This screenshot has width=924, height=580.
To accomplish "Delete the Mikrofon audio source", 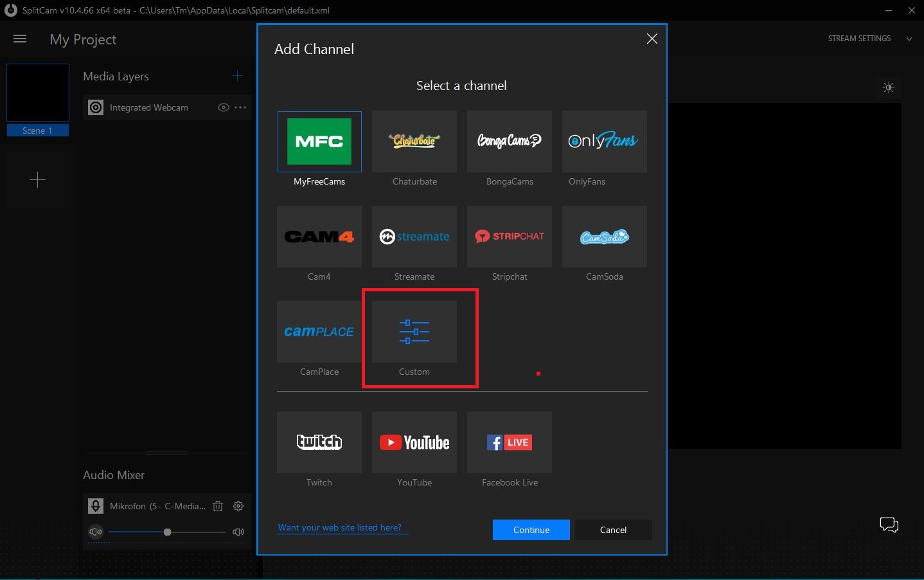I will click(x=218, y=506).
